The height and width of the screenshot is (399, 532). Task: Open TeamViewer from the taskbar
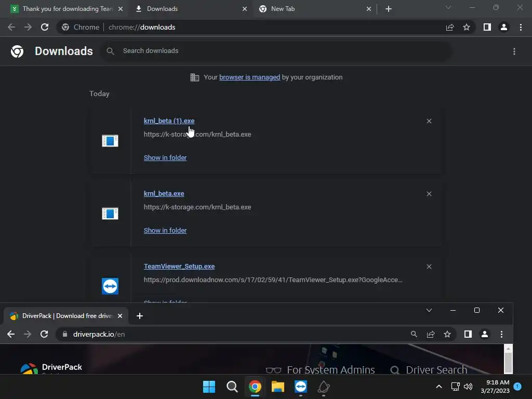click(x=301, y=387)
